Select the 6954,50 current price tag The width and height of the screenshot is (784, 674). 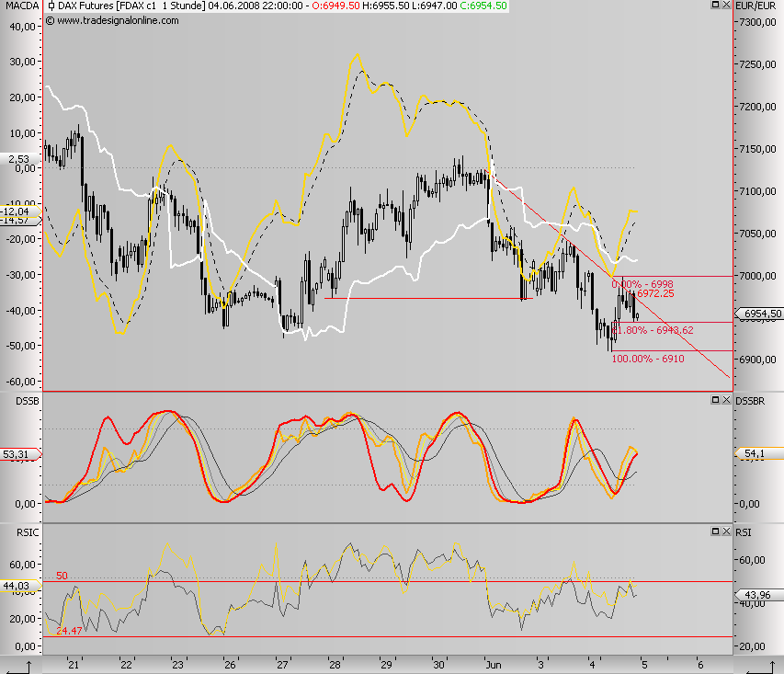point(759,314)
